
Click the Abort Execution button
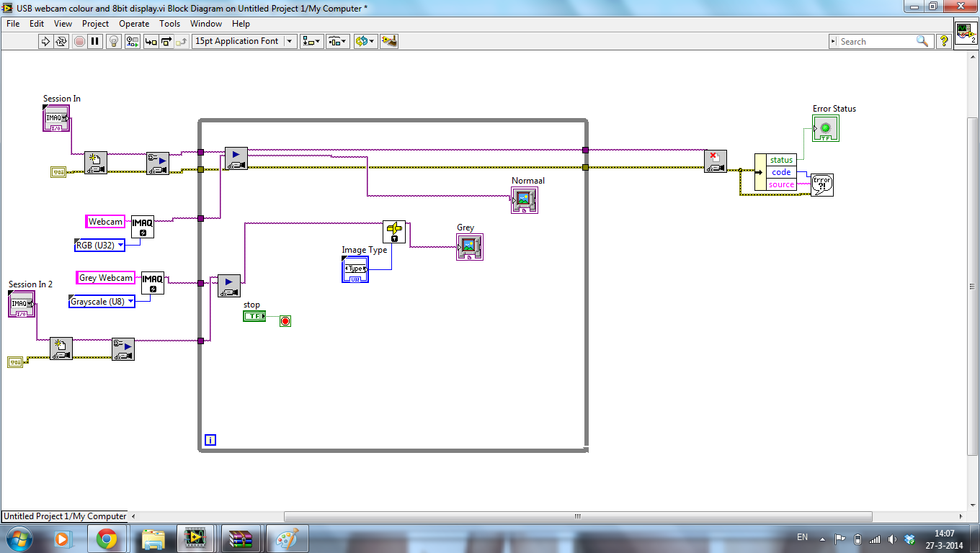(x=79, y=41)
